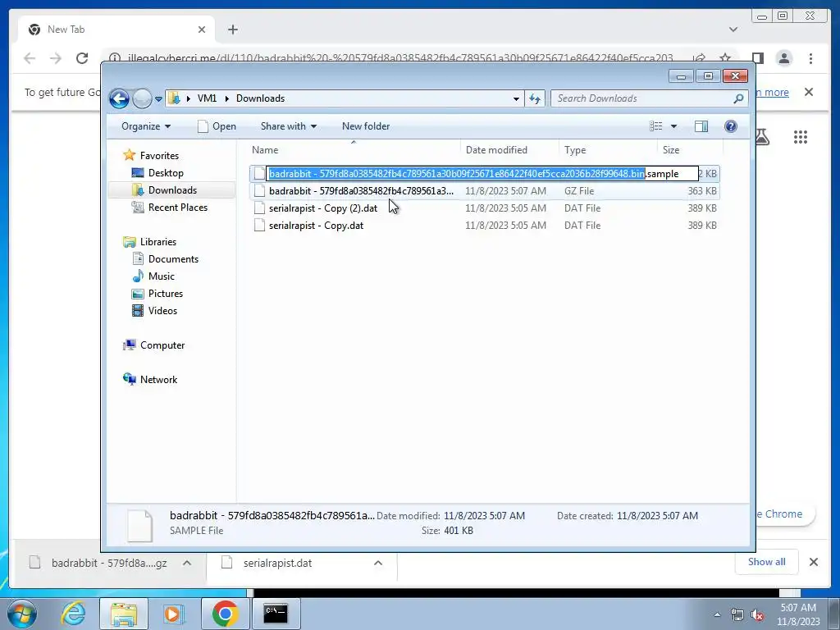Close the Chrome downloads bar
This screenshot has height=630, width=840.
tap(813, 562)
